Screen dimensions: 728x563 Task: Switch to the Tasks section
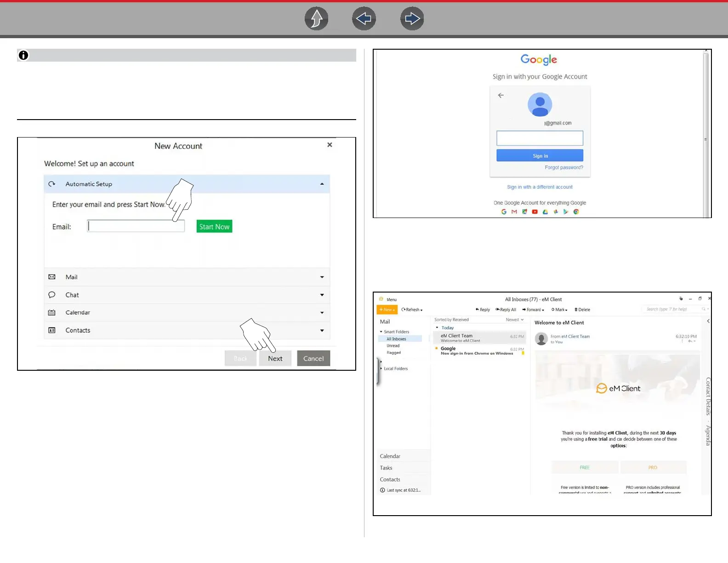pos(386,468)
